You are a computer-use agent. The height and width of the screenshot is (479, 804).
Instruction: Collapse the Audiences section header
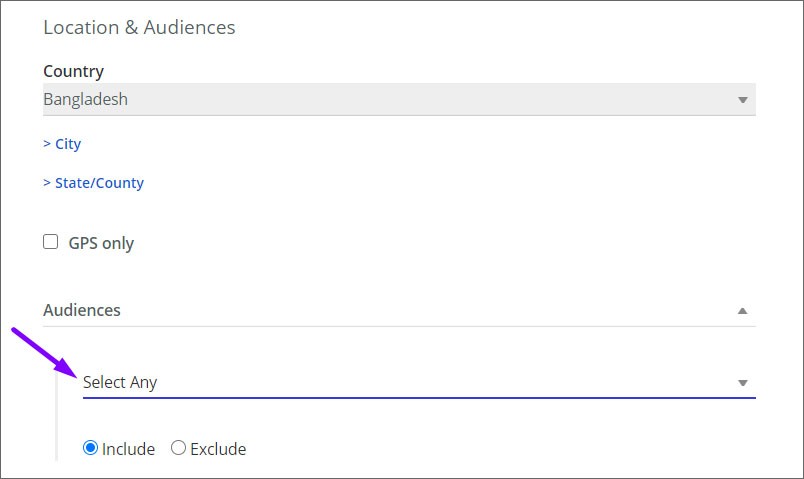(399, 310)
